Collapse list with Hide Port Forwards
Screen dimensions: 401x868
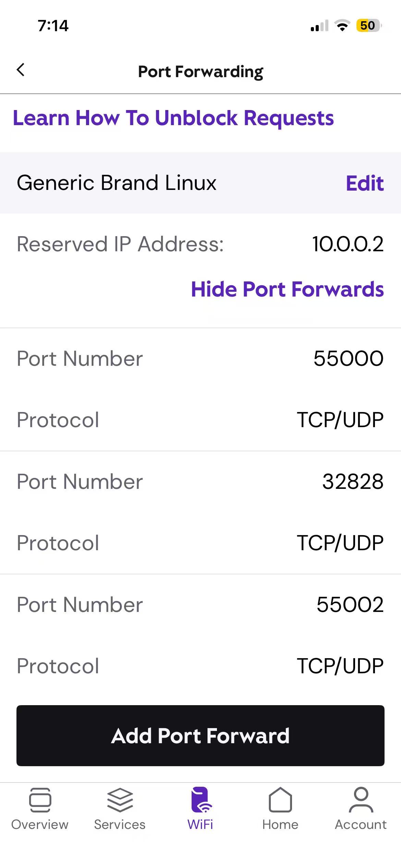tap(287, 289)
